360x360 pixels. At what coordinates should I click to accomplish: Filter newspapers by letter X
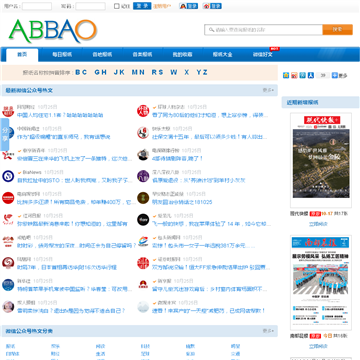click(x=187, y=72)
